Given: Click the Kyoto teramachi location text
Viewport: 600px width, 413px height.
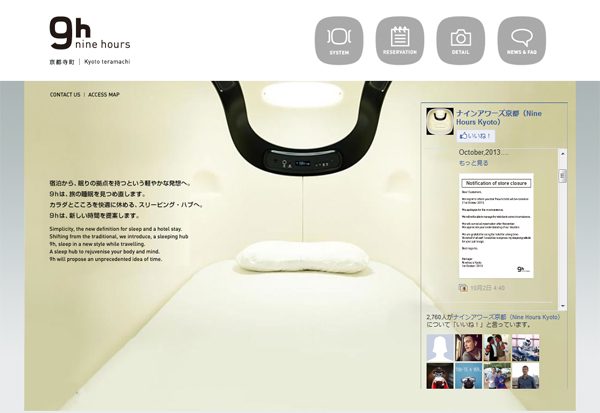Looking at the screenshot, I should coord(107,62).
